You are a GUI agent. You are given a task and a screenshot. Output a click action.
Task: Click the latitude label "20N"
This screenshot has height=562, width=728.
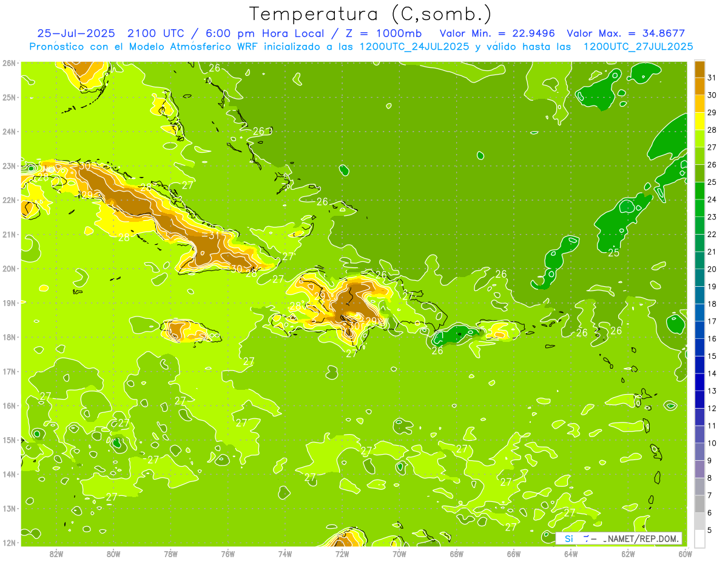8,269
